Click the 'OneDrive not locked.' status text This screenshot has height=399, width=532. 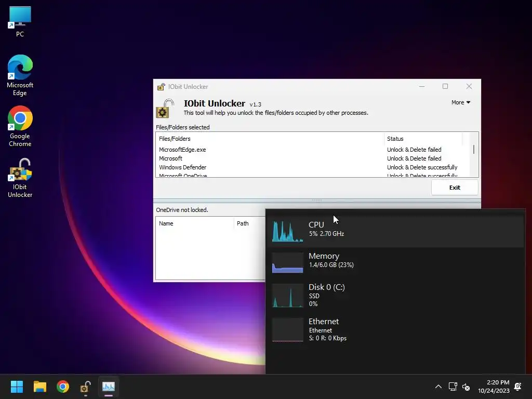(x=182, y=210)
